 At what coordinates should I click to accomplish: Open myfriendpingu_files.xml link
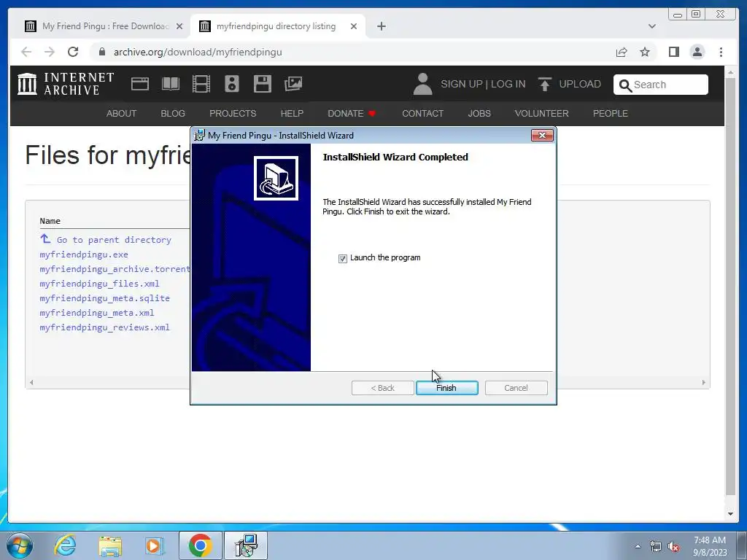click(x=99, y=284)
